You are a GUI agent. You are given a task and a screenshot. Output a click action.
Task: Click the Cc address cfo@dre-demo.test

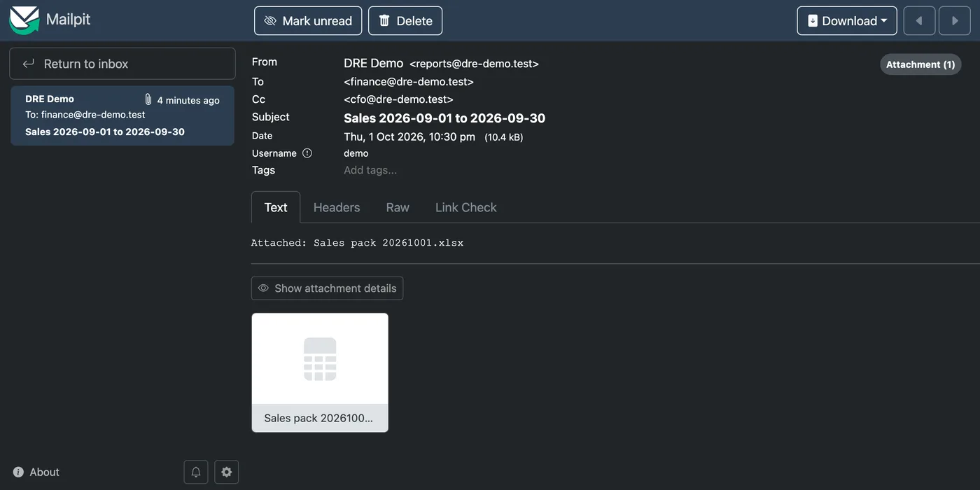398,99
